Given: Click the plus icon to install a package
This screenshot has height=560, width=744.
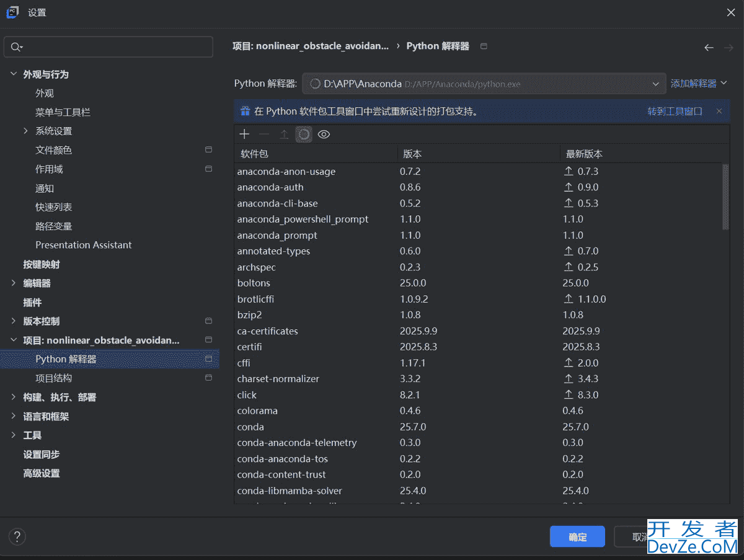Looking at the screenshot, I should pos(244,135).
